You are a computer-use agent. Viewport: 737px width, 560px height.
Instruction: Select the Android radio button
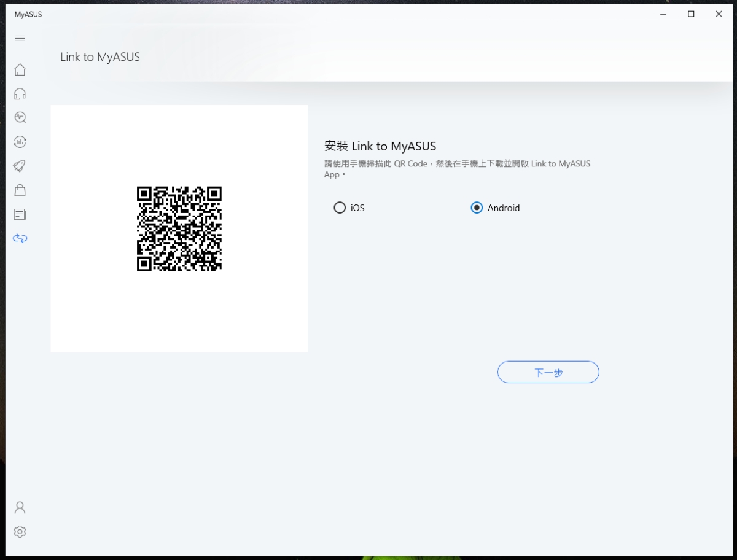point(477,208)
